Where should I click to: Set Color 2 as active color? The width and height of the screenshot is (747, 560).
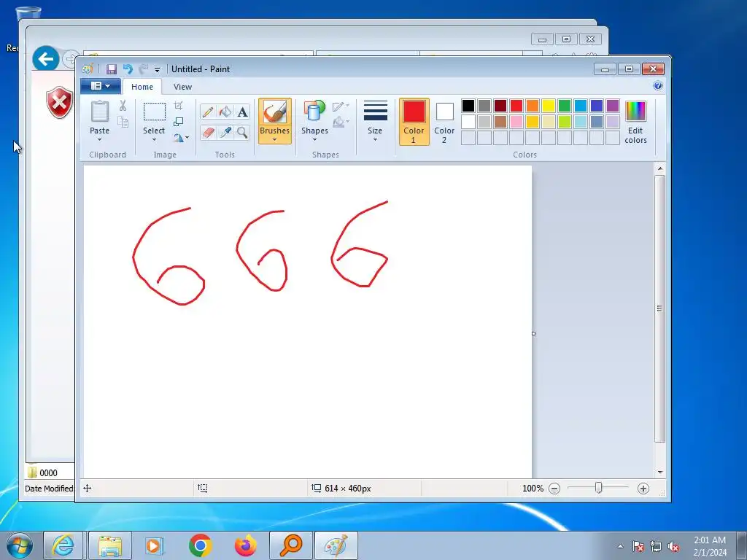point(444,122)
